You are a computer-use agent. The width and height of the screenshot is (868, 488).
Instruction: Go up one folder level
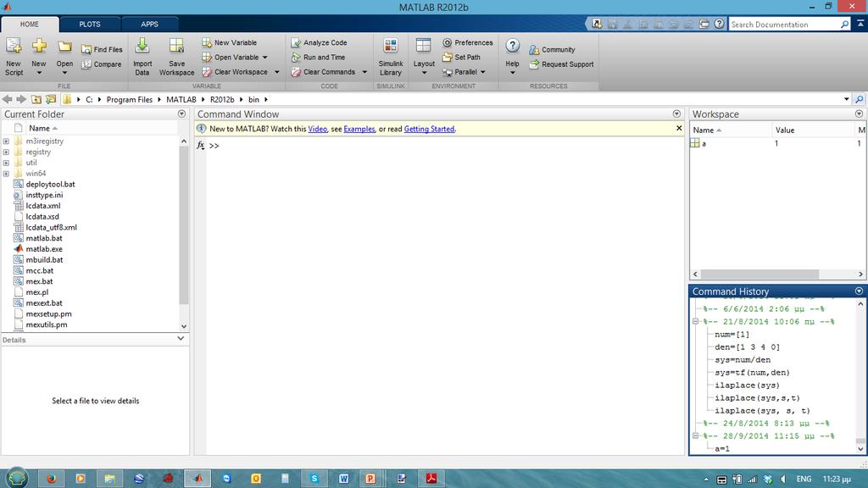(36, 100)
